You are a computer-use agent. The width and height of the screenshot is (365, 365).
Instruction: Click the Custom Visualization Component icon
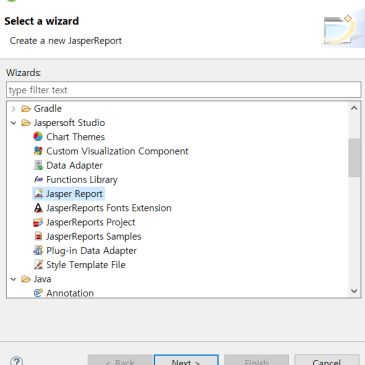[38, 151]
